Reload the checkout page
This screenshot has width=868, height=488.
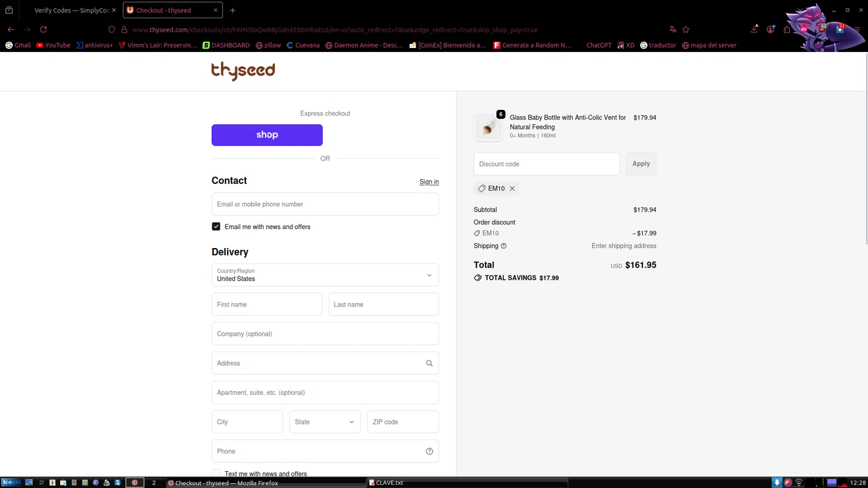pos(43,29)
